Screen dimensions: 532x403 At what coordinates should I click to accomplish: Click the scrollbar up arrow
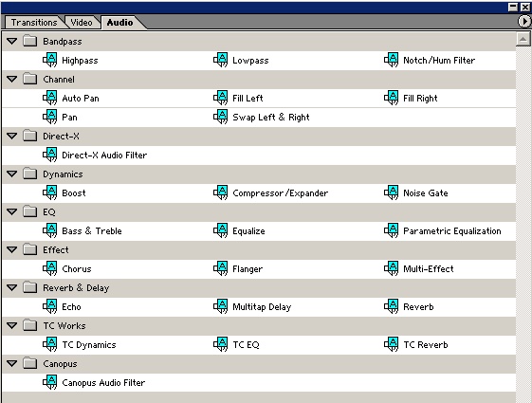point(523,39)
